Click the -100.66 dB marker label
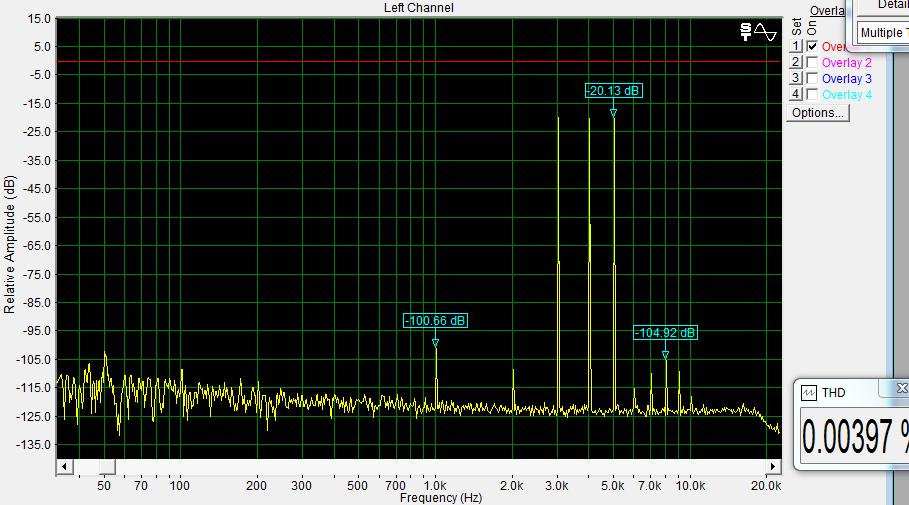Viewport: 909px width, 505px height. (x=435, y=321)
